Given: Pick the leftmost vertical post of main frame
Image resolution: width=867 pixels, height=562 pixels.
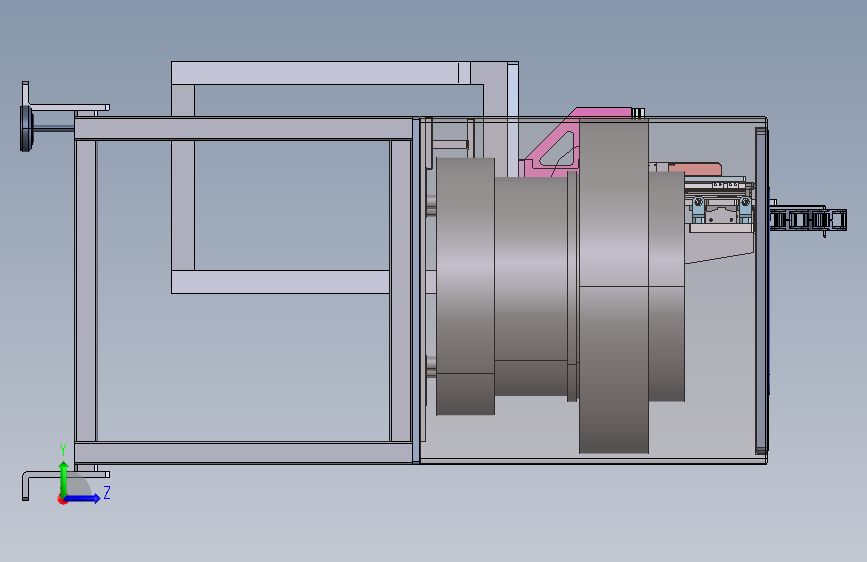Looking at the screenshot, I should (85, 291).
